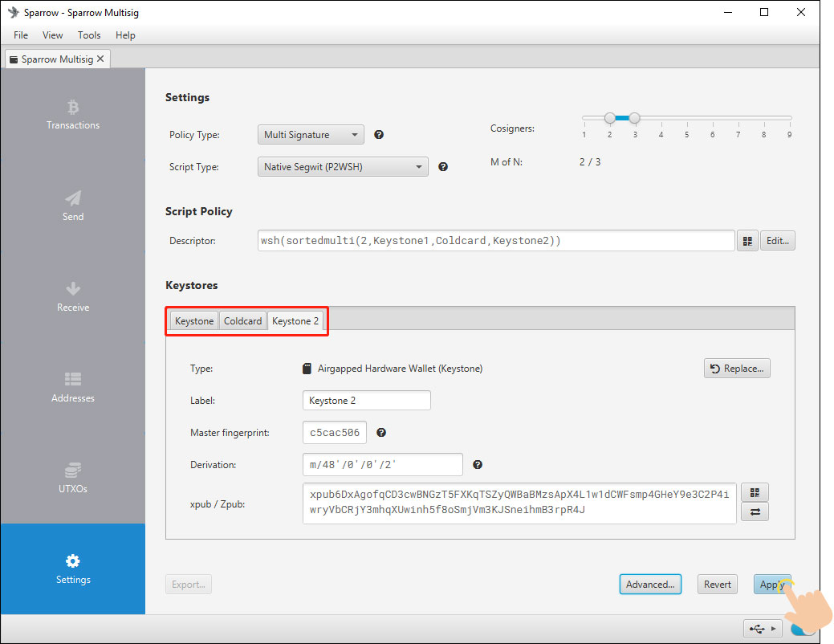Click the Cosigners slider handle at 3
Screen dimensions: 834x644
[634, 118]
